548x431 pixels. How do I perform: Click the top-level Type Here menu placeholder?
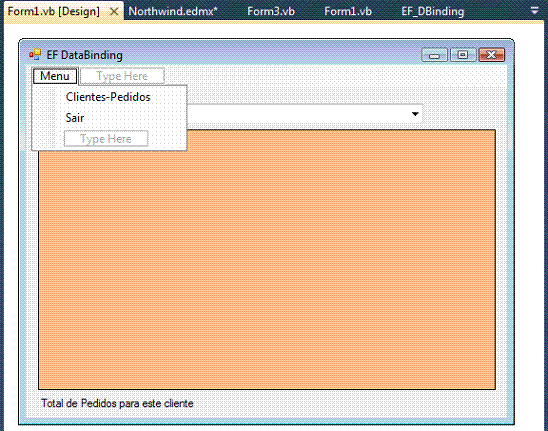122,76
